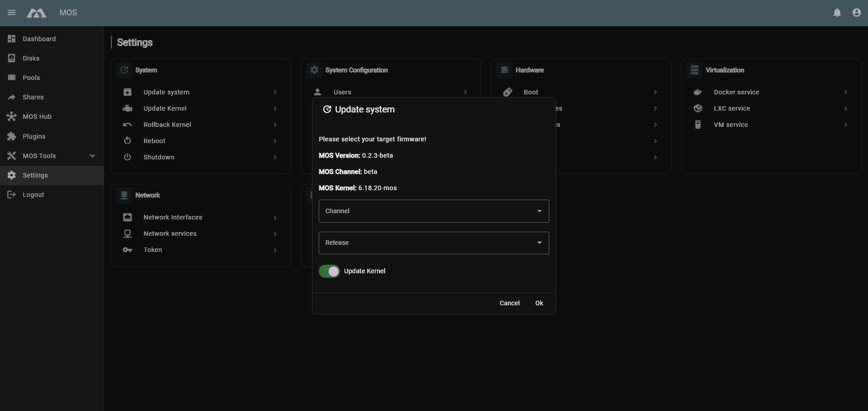Click the notifications bell icon
The height and width of the screenshot is (411, 868).
[837, 13]
